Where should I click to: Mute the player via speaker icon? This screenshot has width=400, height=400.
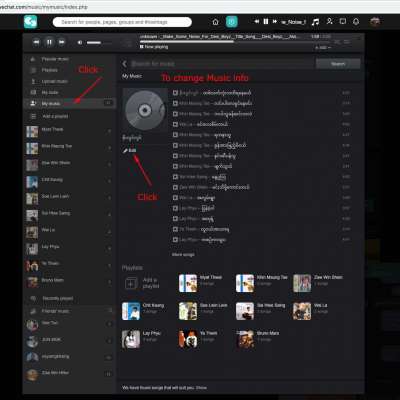tap(80, 43)
